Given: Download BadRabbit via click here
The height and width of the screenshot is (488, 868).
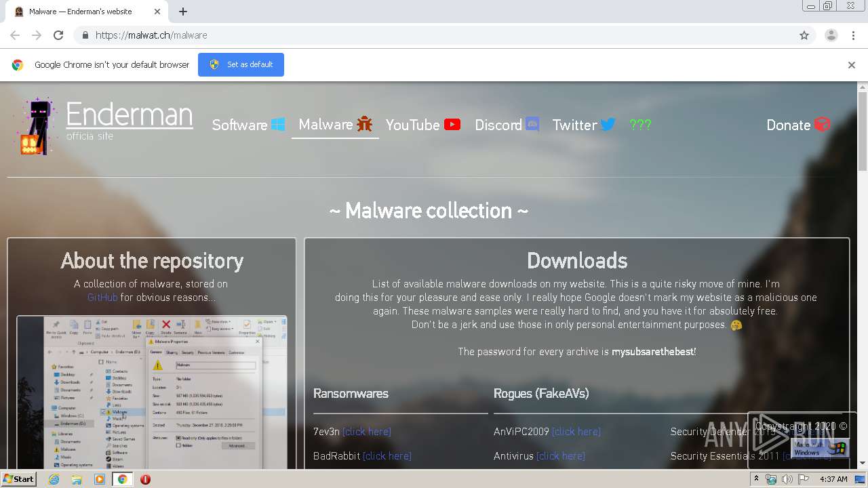Looking at the screenshot, I should pos(387,456).
